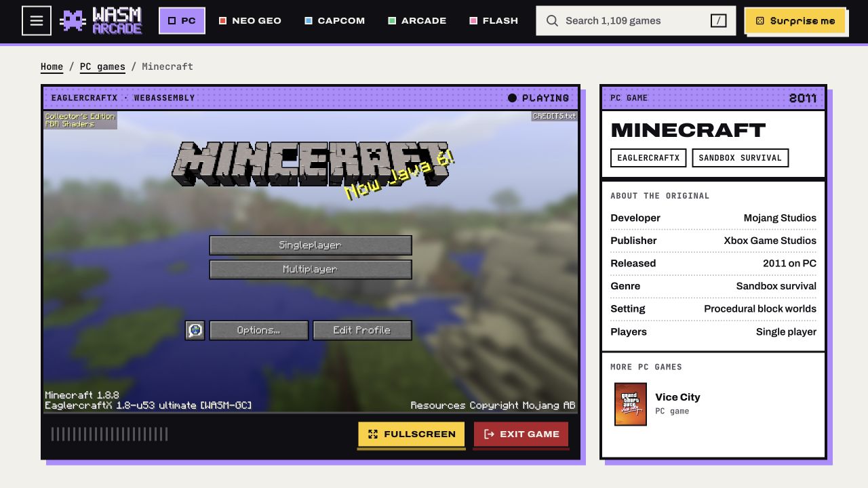This screenshot has height=488, width=868.
Task: Click the search magnifier icon
Action: (553, 21)
